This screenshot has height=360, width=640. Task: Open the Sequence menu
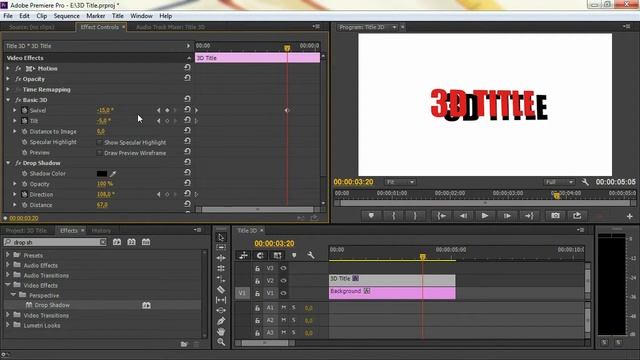(x=67, y=16)
